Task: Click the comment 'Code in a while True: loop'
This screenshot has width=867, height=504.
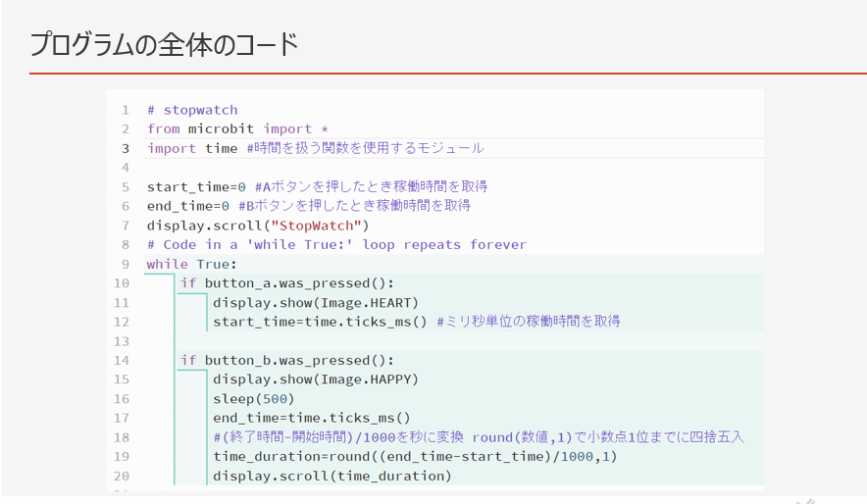Action: point(336,244)
